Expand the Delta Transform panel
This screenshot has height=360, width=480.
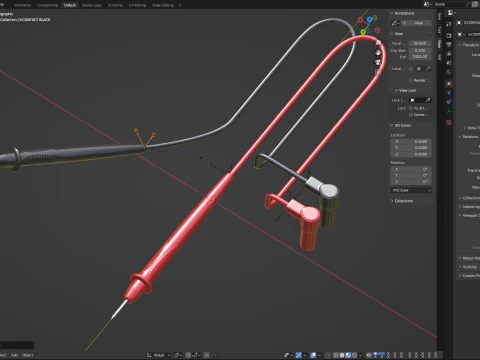click(x=471, y=128)
